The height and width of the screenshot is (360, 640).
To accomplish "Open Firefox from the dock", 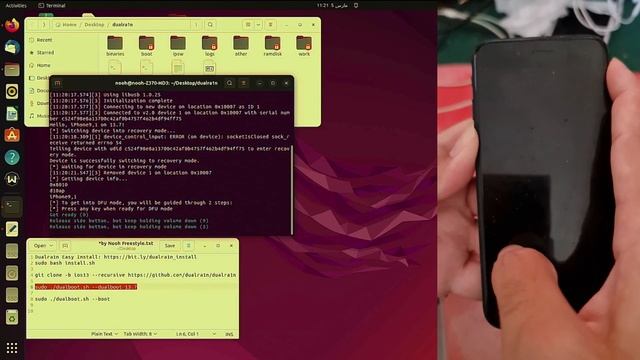I will [x=12, y=26].
